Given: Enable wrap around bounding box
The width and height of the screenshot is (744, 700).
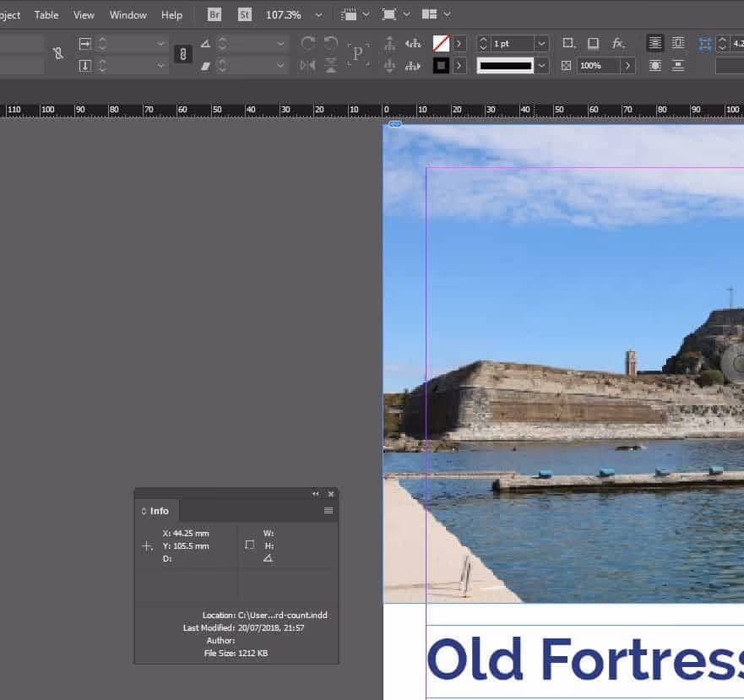Looking at the screenshot, I should coord(678,43).
